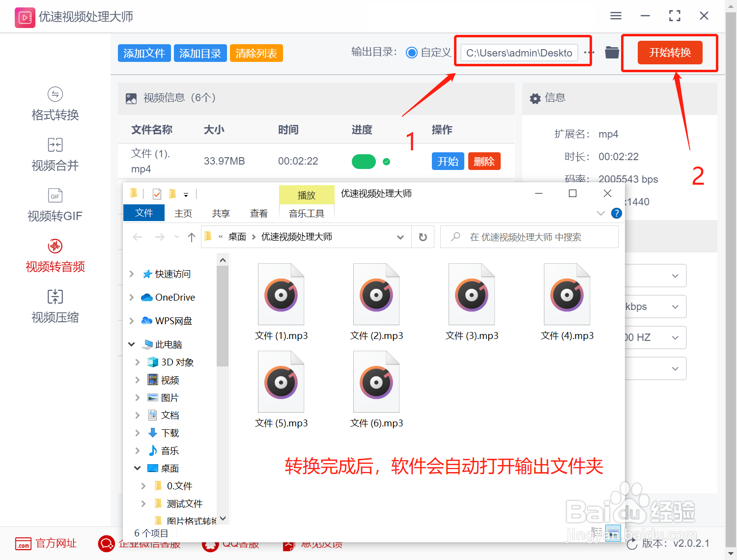Click the Explorer search box
737x560 pixels.
530,237
